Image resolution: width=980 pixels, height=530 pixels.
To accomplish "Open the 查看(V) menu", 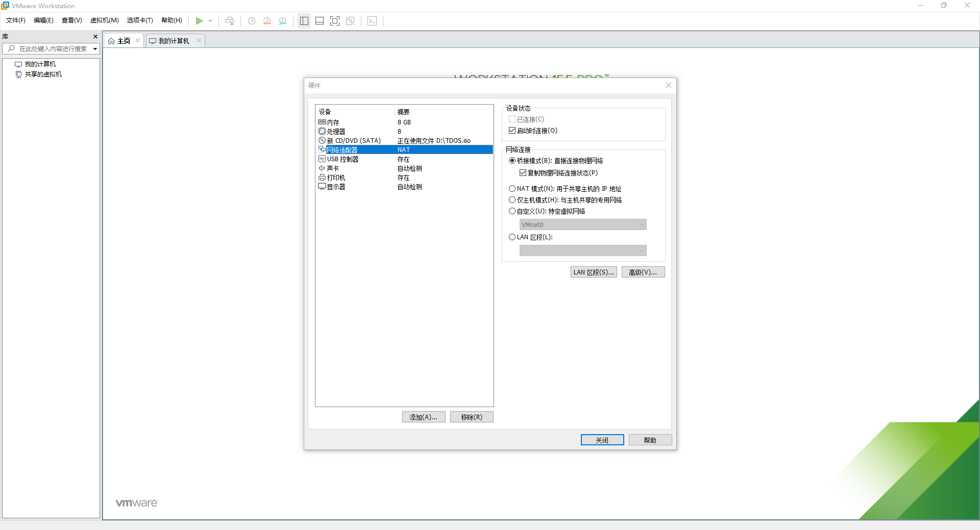I will [72, 20].
